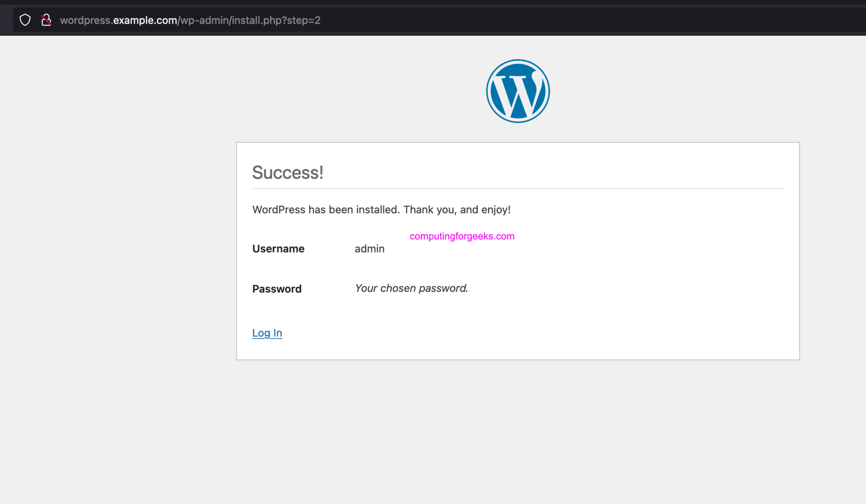Screen dimensions: 866x504
Task: Click the Log In link
Action: point(267,333)
